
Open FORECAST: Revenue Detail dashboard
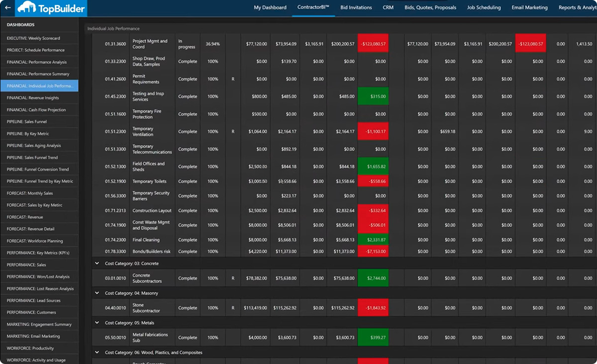pyautogui.click(x=39, y=229)
